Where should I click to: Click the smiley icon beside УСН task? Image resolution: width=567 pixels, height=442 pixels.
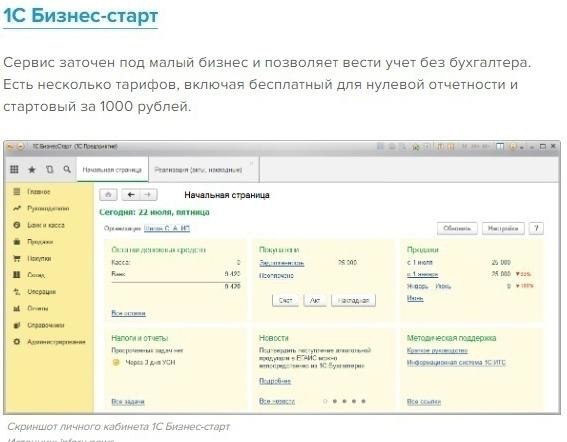coord(116,362)
